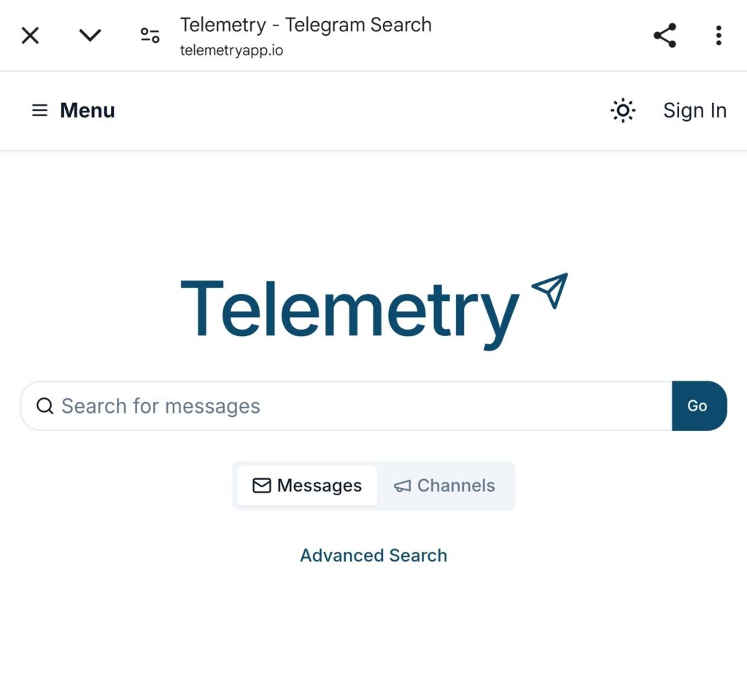This screenshot has width=747, height=700.
Task: Click the Menu label in the header
Action: pyautogui.click(x=88, y=111)
